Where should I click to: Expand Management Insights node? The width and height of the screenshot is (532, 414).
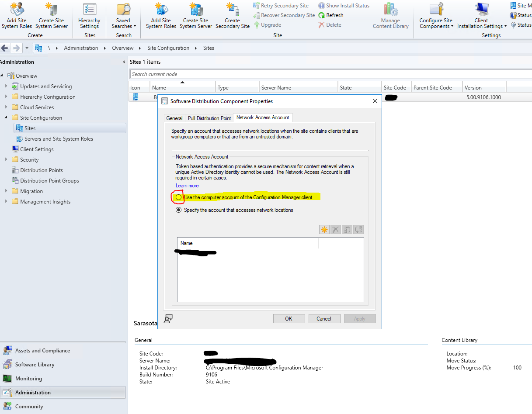pyautogui.click(x=6, y=201)
